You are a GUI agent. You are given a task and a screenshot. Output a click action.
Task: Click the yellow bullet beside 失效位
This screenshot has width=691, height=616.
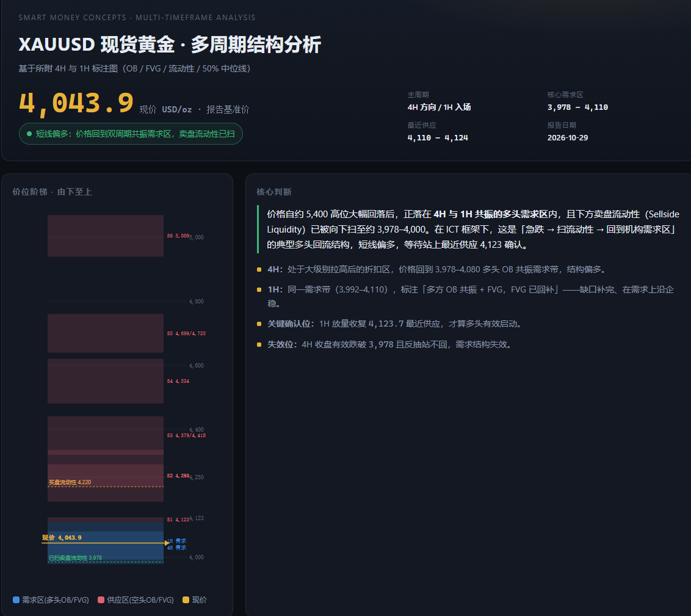pos(259,344)
